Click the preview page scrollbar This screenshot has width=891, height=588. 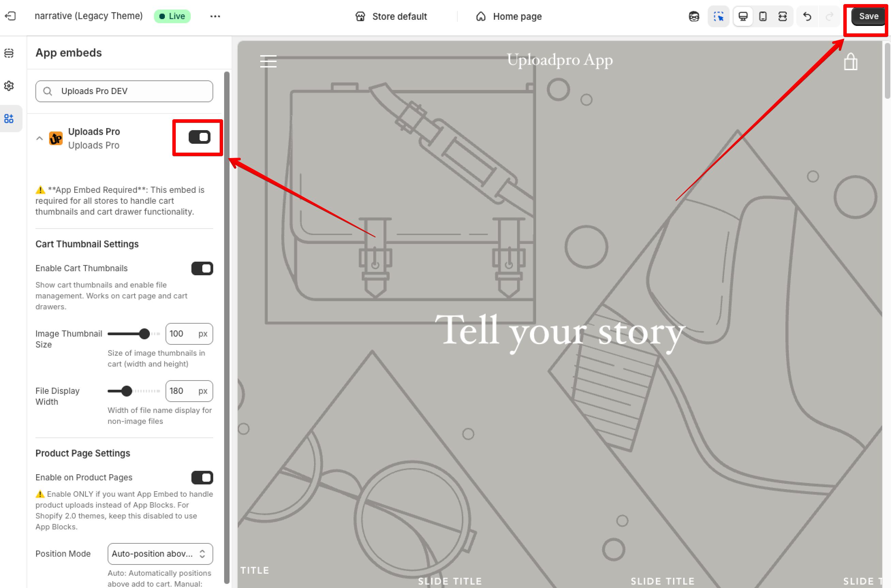click(x=887, y=71)
